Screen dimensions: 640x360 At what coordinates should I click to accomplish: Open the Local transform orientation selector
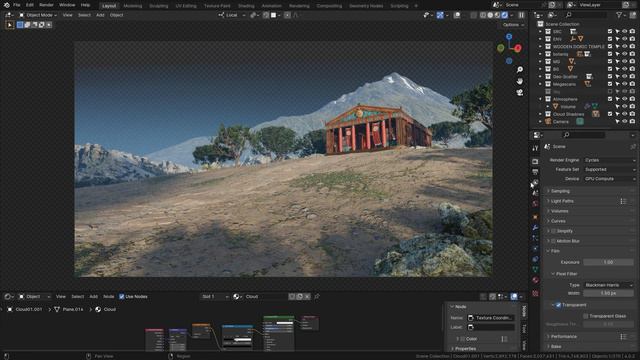tap(232, 15)
